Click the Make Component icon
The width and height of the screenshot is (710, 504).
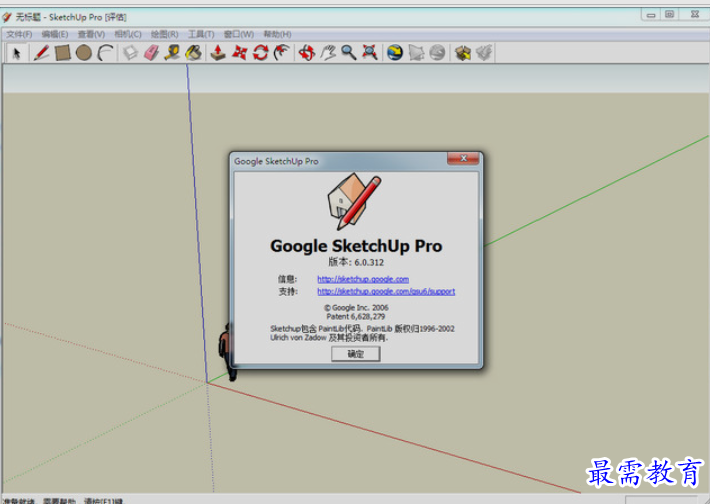tap(130, 53)
